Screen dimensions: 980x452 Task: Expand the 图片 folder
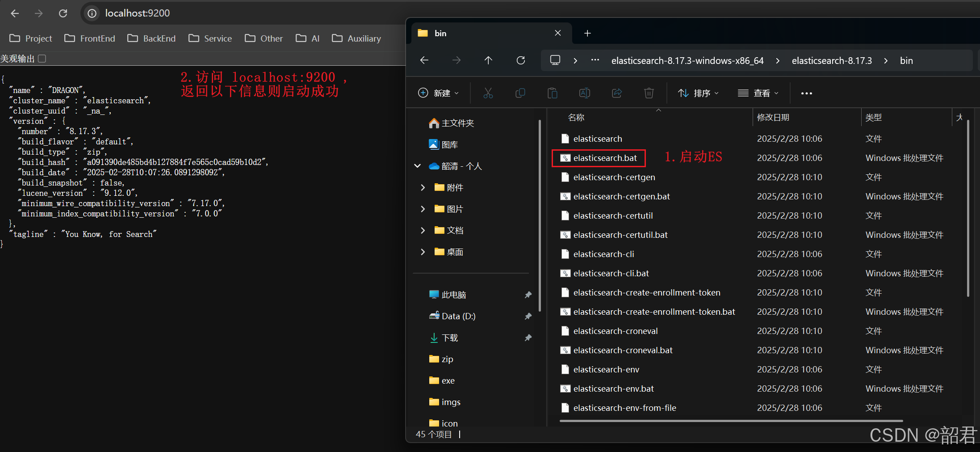[x=423, y=209]
